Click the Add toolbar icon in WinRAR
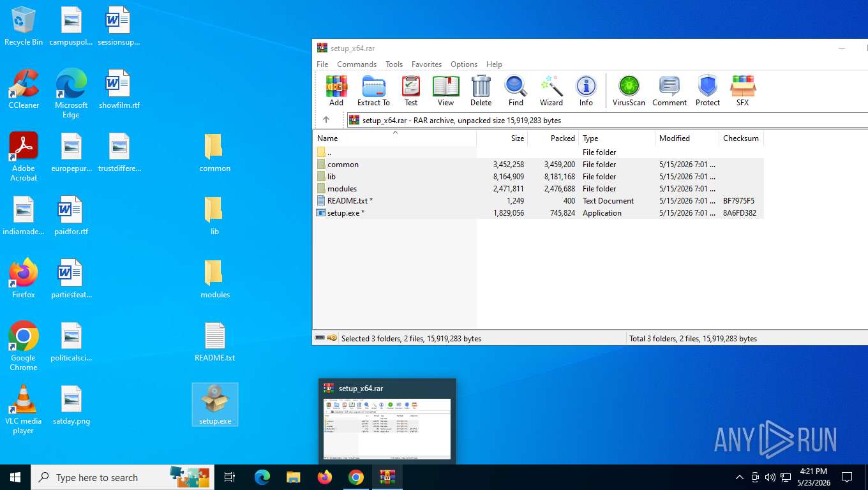This screenshot has width=868, height=490. pyautogui.click(x=336, y=91)
